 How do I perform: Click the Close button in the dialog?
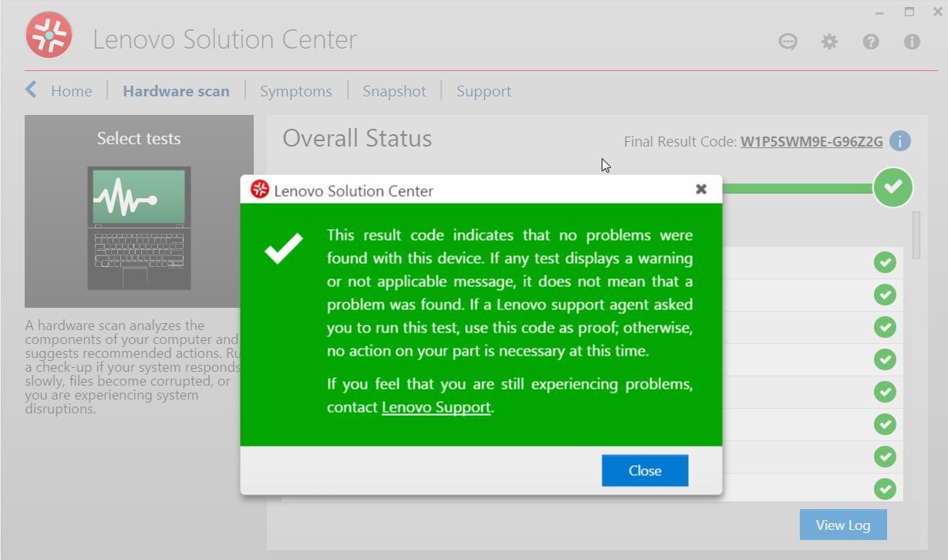pos(645,471)
